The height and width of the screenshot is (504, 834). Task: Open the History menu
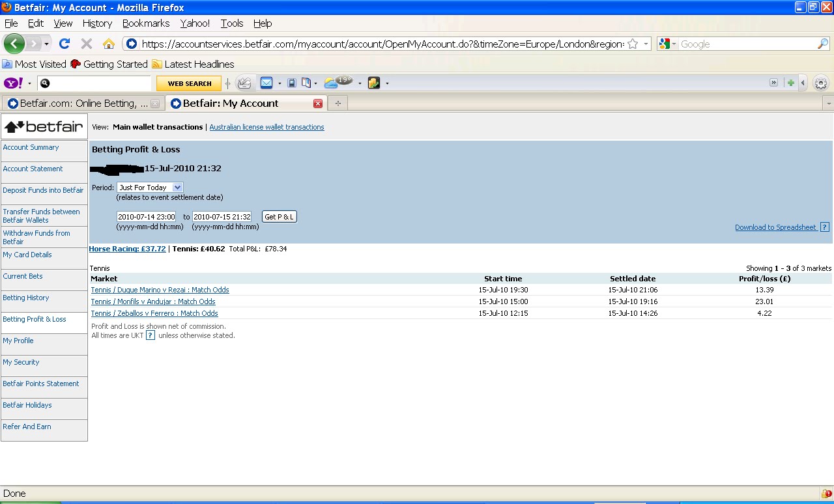[x=97, y=23]
